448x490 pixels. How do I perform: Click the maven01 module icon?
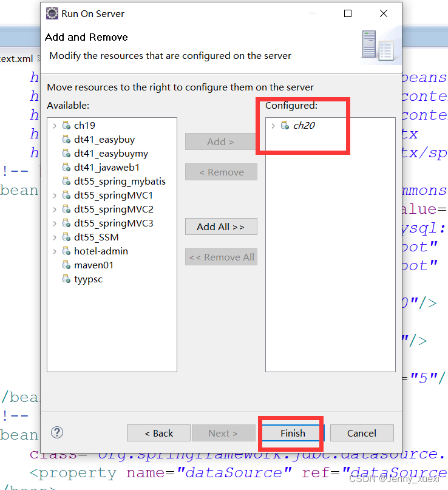[66, 265]
